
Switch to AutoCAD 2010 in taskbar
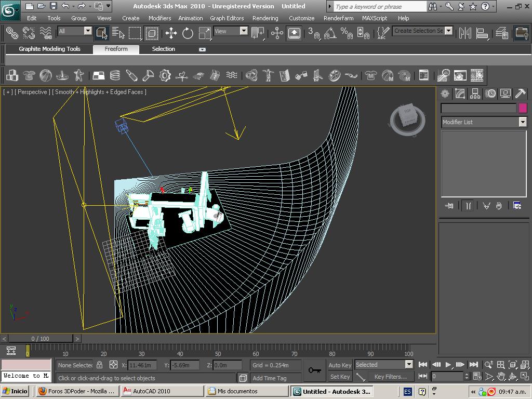coord(163,391)
